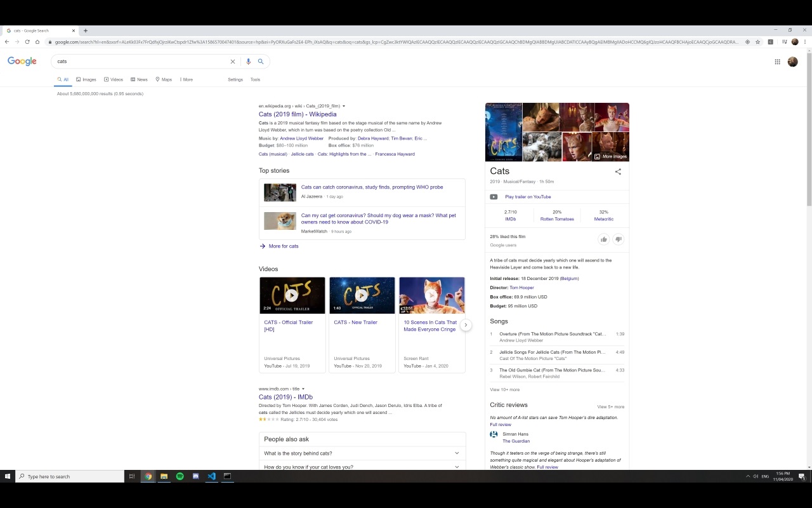Open Spotify from the taskbar
This screenshot has width=812, height=508.
180,476
